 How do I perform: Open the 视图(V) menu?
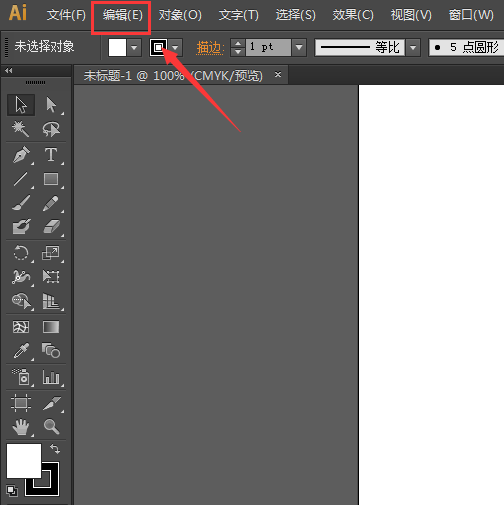click(x=411, y=15)
